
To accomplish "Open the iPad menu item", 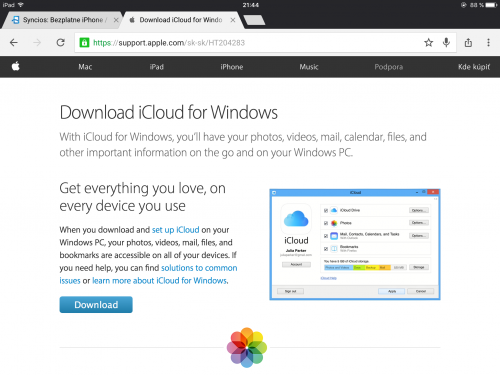I will 156,67.
